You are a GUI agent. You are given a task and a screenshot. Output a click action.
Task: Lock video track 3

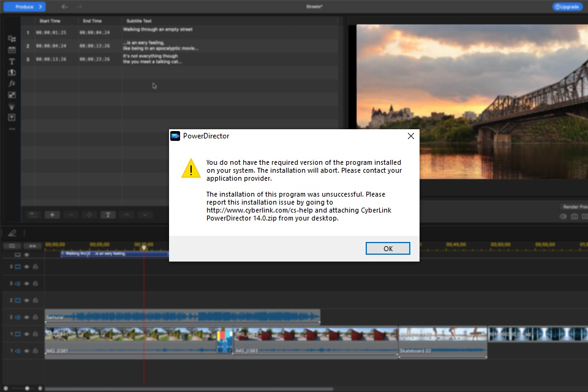[x=36, y=266]
